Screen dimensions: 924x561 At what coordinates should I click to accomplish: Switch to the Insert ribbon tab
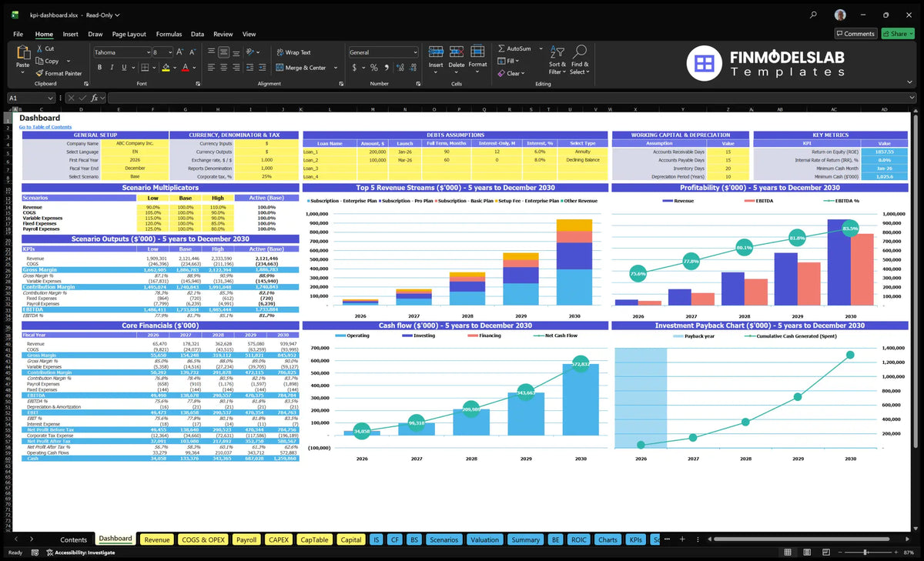pyautogui.click(x=70, y=34)
